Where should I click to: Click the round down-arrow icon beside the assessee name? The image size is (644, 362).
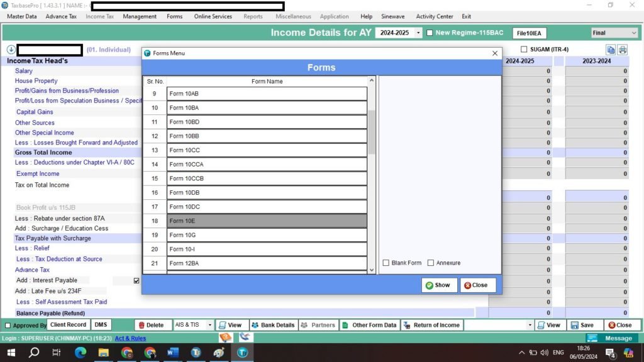(x=11, y=50)
